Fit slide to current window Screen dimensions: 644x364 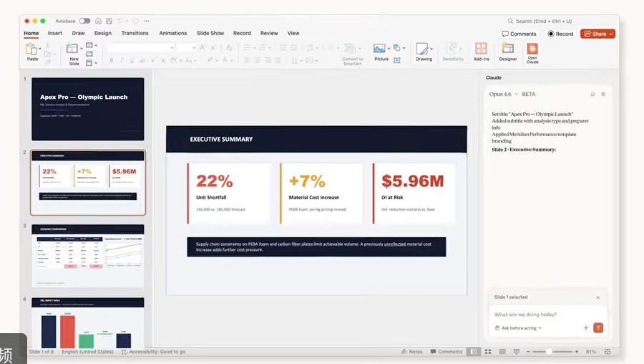(608, 352)
